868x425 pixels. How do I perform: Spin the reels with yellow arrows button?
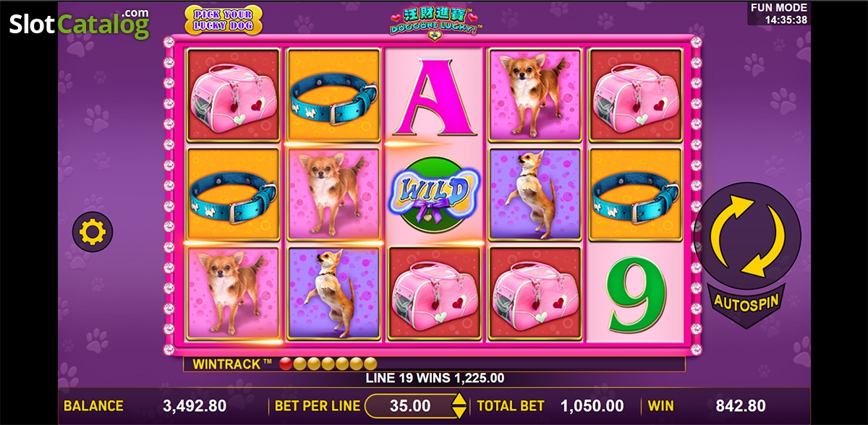pyautogui.click(x=748, y=236)
